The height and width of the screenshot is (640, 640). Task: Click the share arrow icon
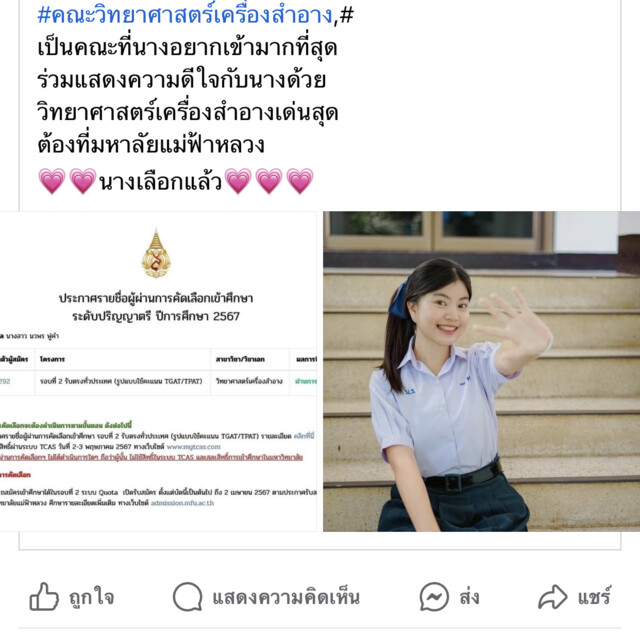tap(553, 597)
